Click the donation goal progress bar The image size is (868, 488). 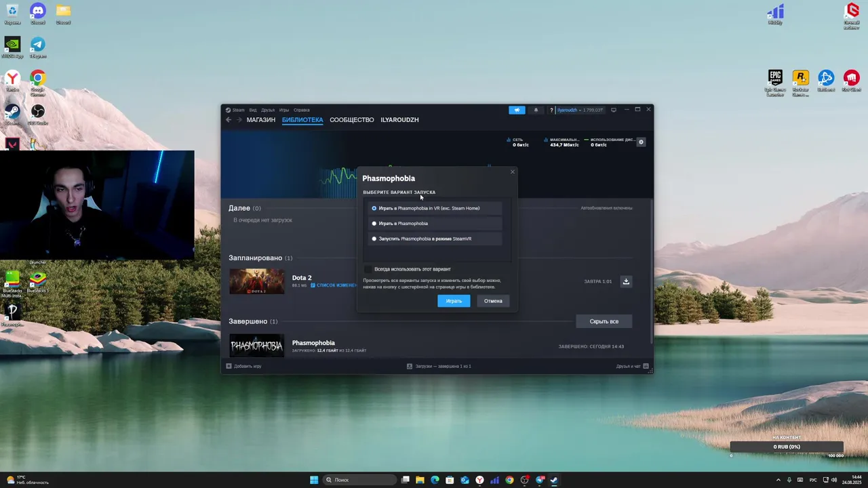787,447
